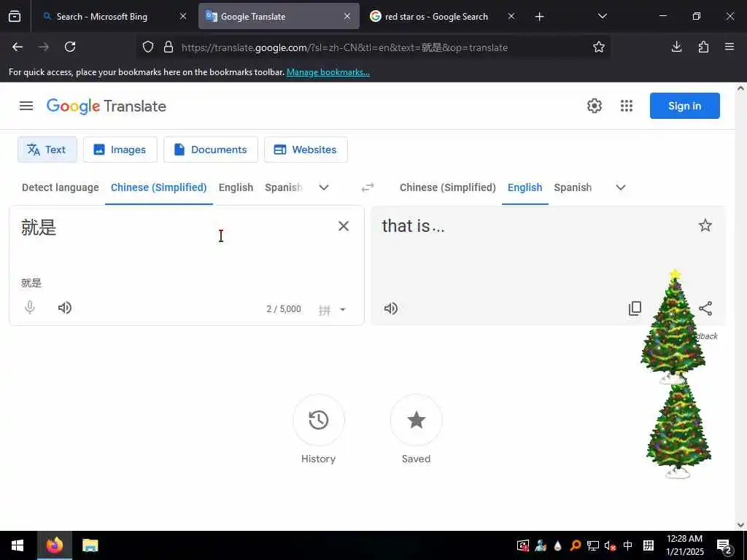The height and width of the screenshot is (560, 747).
Task: Open File Explorer from taskbar
Action: [90, 545]
